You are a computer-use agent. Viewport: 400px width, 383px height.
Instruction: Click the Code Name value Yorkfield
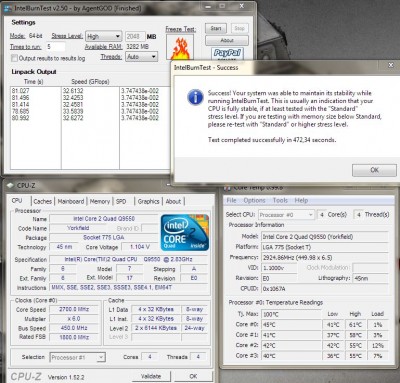(78, 228)
